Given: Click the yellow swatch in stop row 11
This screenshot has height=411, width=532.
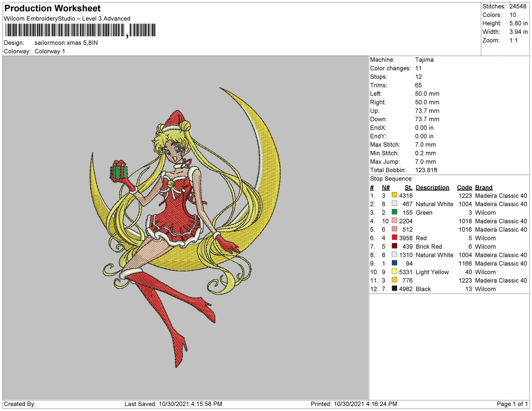Looking at the screenshot, I should point(394,280).
